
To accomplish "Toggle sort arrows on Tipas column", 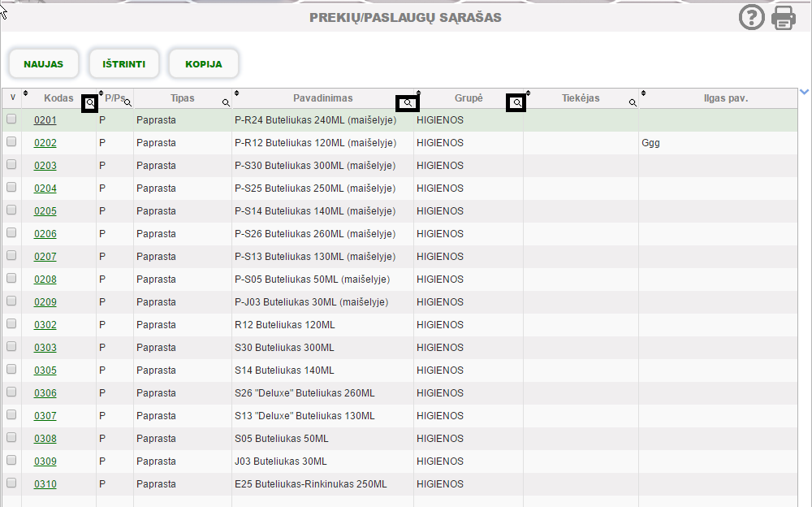I will point(138,93).
